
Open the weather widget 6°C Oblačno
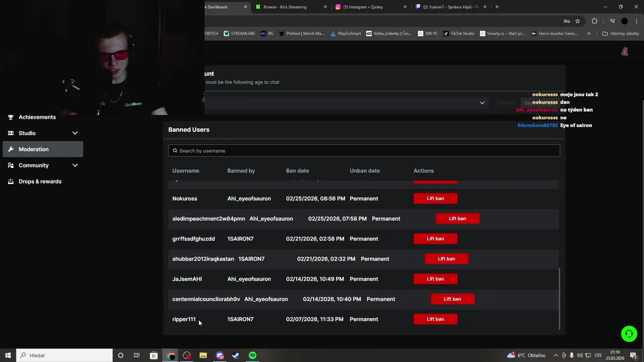tap(526, 355)
